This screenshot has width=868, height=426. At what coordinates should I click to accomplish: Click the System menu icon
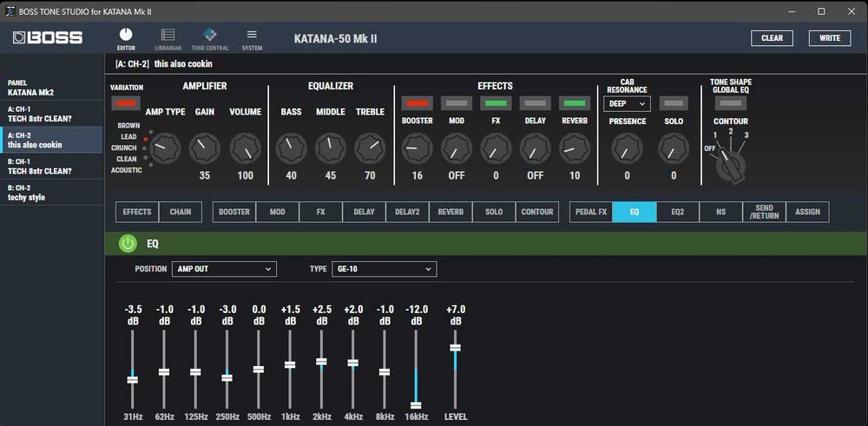tap(252, 35)
